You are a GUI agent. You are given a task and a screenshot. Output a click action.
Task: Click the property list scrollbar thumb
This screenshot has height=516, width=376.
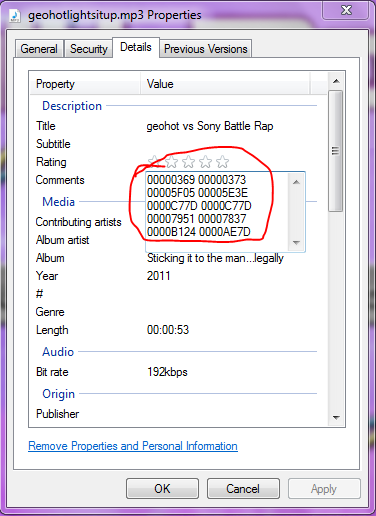[336, 151]
